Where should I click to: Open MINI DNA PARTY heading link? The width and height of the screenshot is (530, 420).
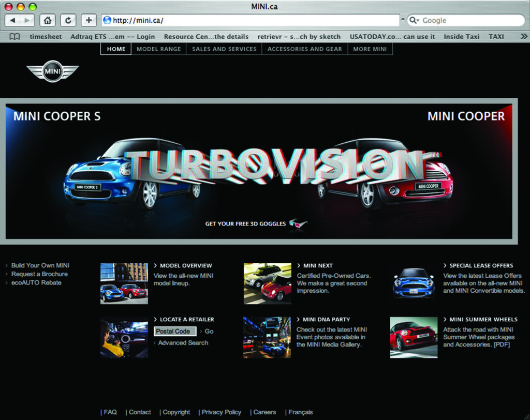pyautogui.click(x=326, y=319)
